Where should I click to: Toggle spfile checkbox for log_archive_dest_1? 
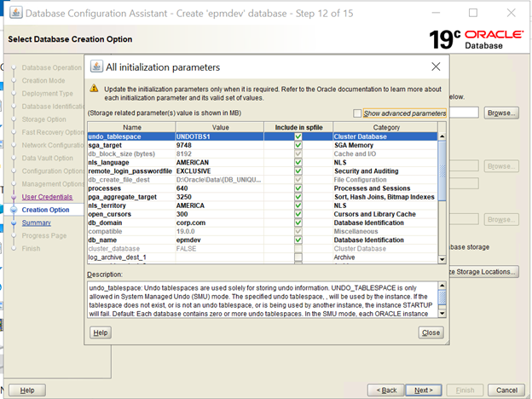(298, 257)
